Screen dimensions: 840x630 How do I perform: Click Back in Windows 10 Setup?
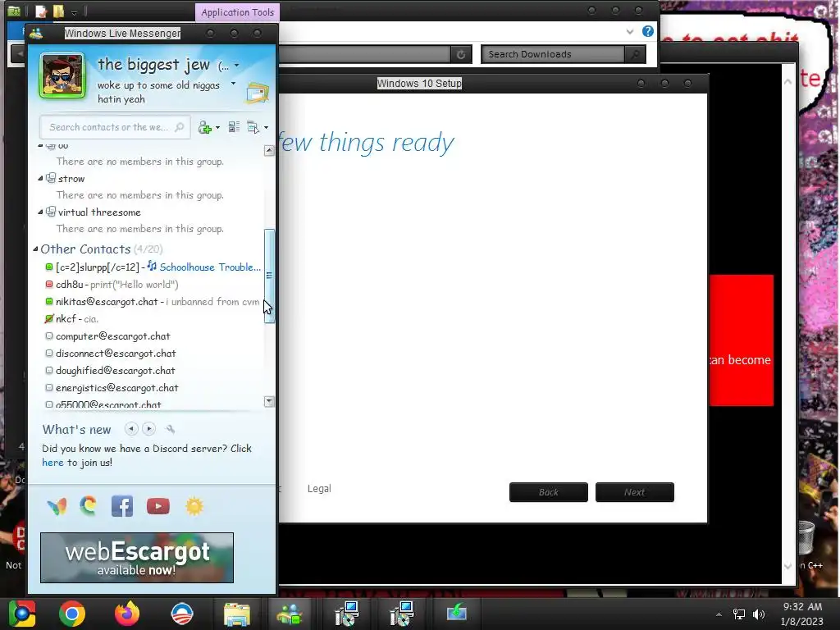[549, 492]
